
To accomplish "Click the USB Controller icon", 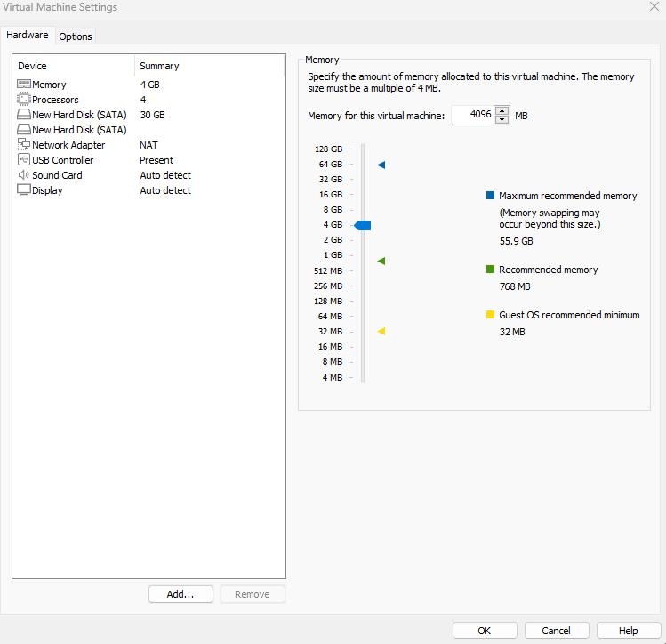I will 24,160.
